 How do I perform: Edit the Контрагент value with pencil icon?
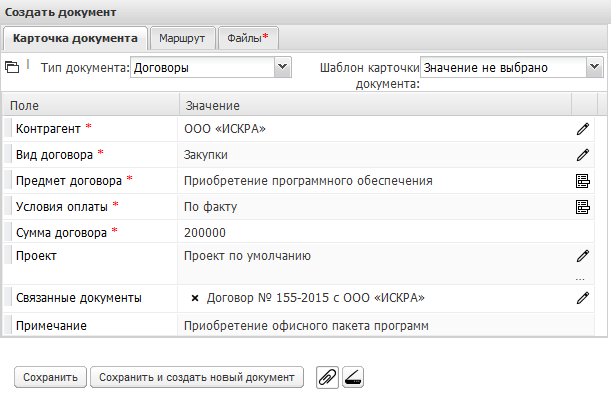(583, 129)
